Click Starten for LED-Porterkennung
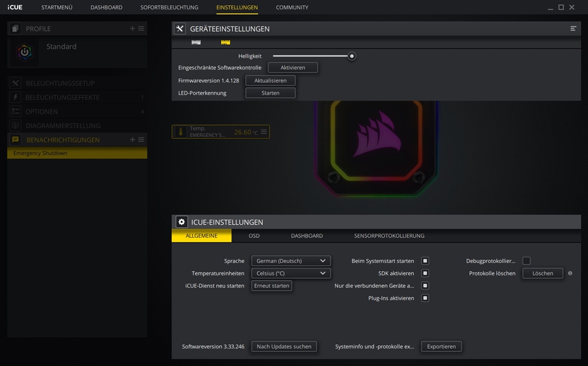Image resolution: width=588 pixels, height=366 pixels. coord(270,93)
